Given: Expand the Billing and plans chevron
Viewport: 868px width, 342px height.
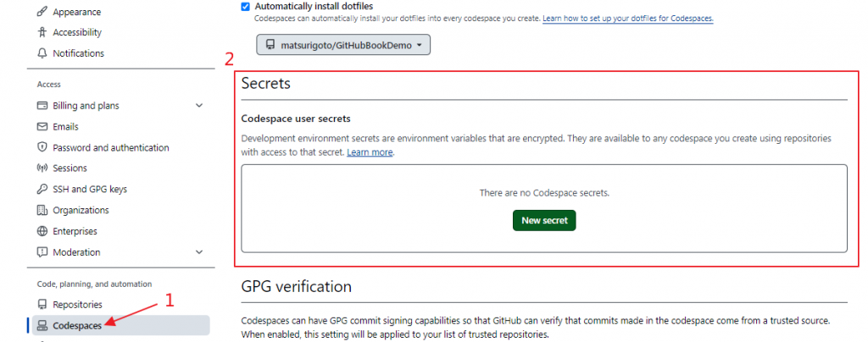Looking at the screenshot, I should click(199, 106).
